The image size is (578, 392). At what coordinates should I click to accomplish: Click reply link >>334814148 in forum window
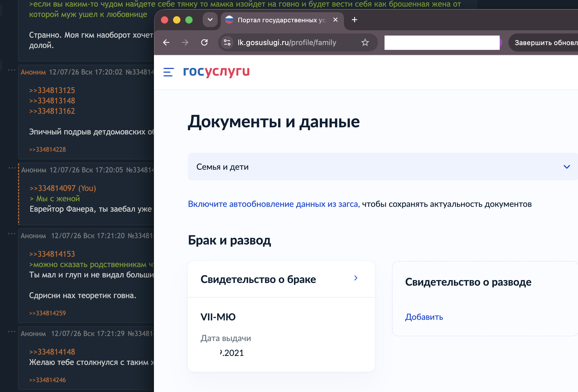pos(52,352)
